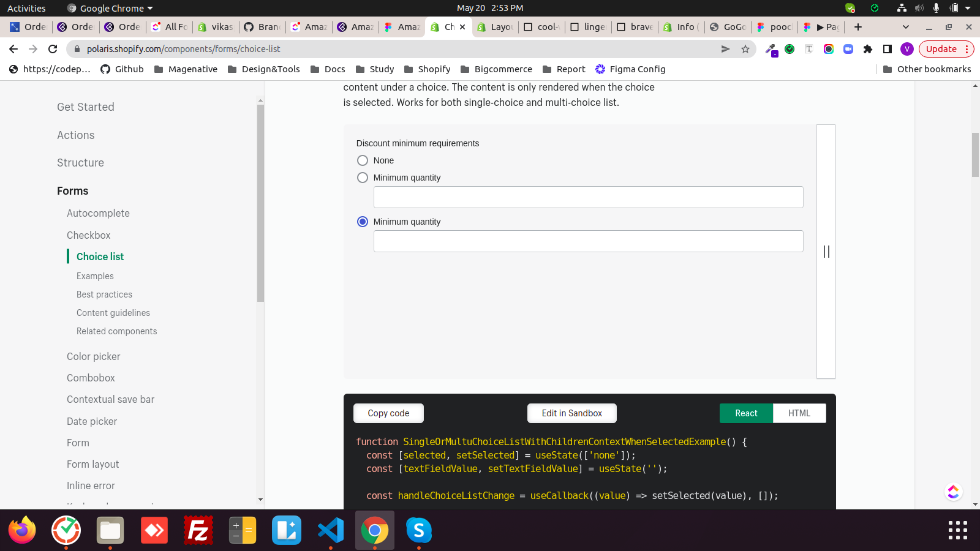Open the Chrome extensions puzzle icon
The width and height of the screenshot is (980, 551).
pyautogui.click(x=868, y=49)
